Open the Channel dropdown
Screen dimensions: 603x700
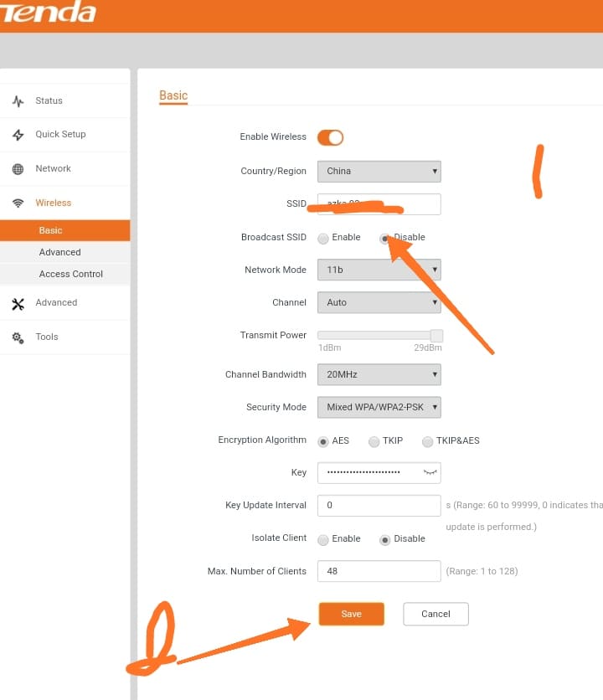pos(379,302)
